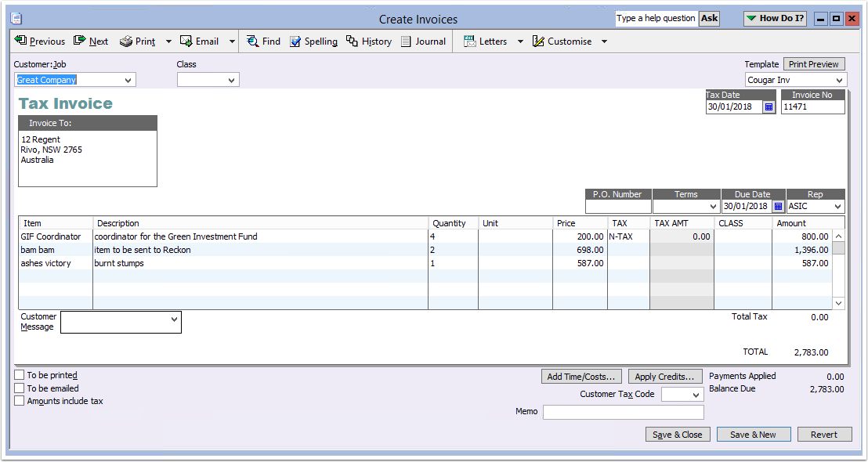
Task: Go to the Previous invoice
Action: [x=40, y=42]
